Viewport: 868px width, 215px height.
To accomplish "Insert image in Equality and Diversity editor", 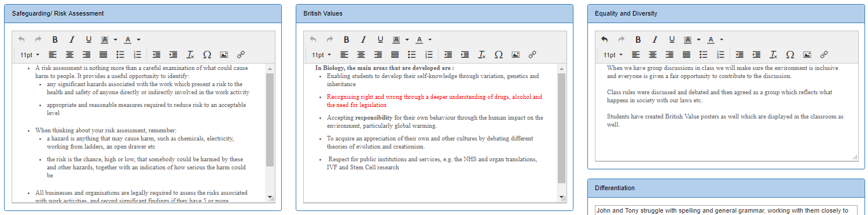I will pyautogui.click(x=807, y=55).
